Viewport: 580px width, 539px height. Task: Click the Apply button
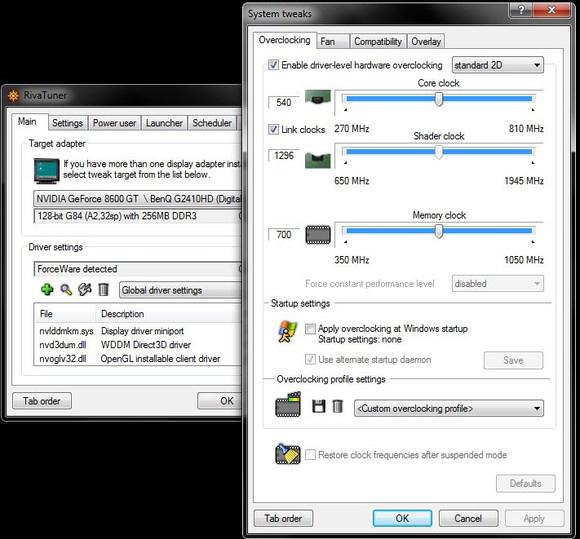(534, 518)
